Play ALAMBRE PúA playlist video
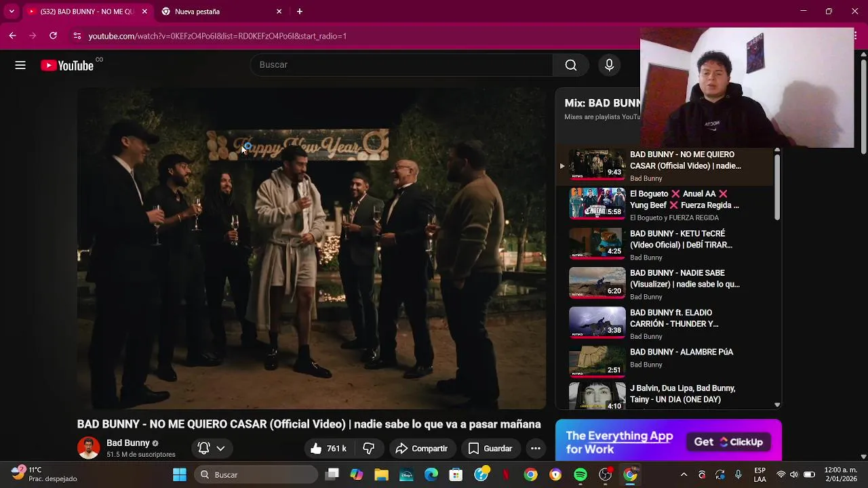Image resolution: width=868 pixels, height=488 pixels. pyautogui.click(x=665, y=363)
